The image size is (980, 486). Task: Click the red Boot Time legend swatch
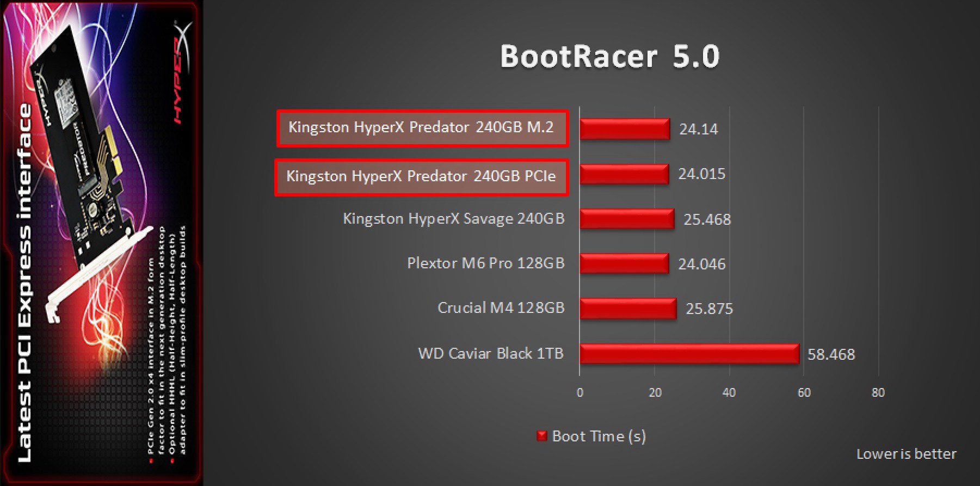click(x=541, y=436)
